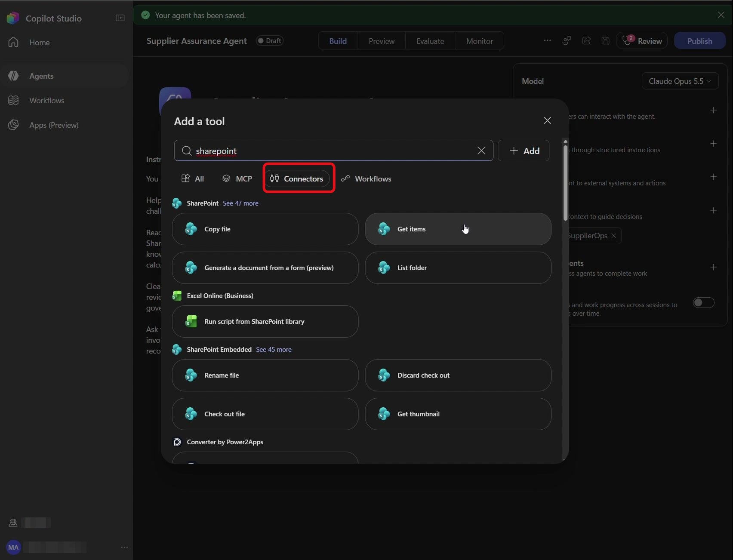Screen dimensions: 733x560
Task: Open the Claude Opus 5.5 model dropdown
Action: pyautogui.click(x=680, y=81)
